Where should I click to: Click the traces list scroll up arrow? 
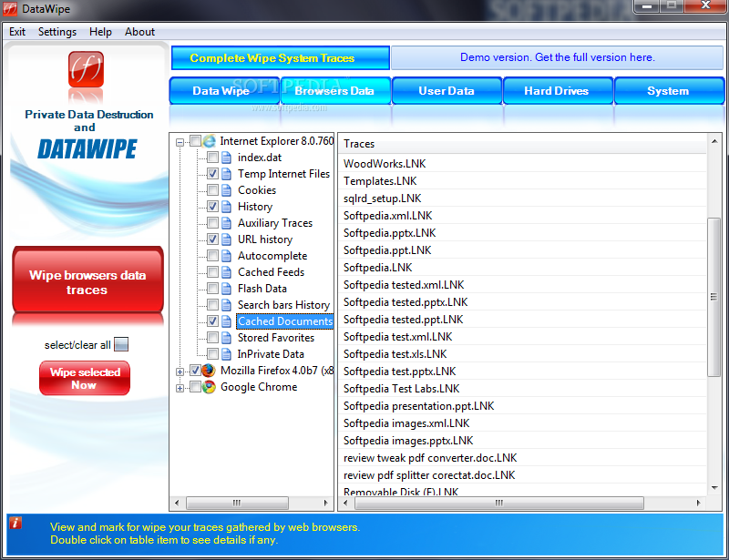point(714,141)
